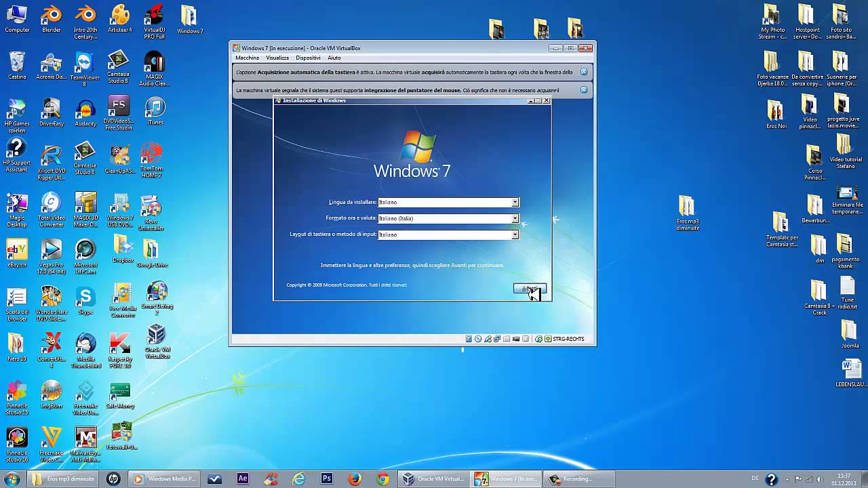Click the USB devices status icon

click(488, 339)
